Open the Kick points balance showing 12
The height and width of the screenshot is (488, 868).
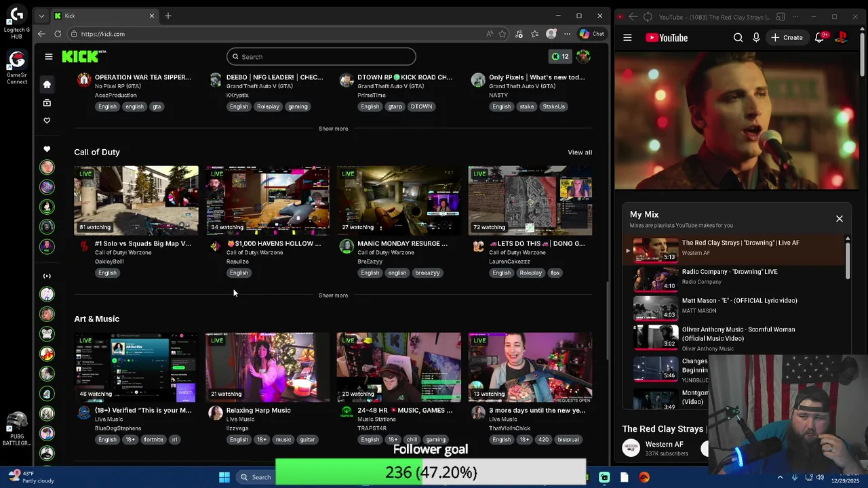560,56
